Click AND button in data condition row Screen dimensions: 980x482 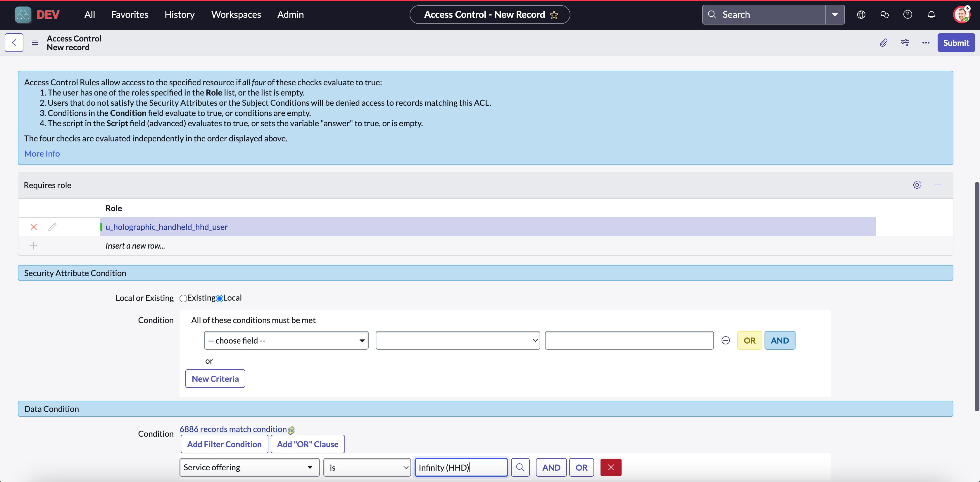[551, 467]
